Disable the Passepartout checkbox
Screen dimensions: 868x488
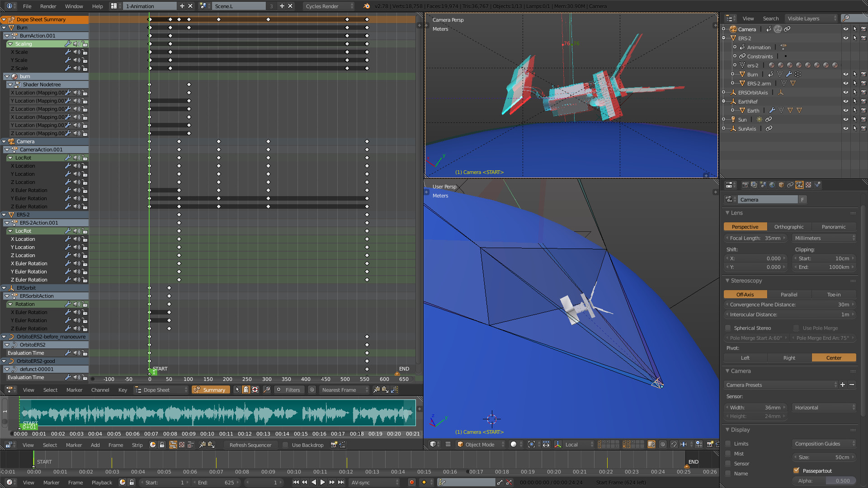[797, 470]
